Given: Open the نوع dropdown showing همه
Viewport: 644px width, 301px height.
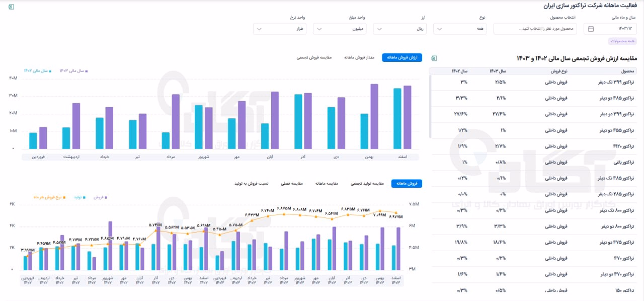Looking at the screenshot, I should coord(460,29).
